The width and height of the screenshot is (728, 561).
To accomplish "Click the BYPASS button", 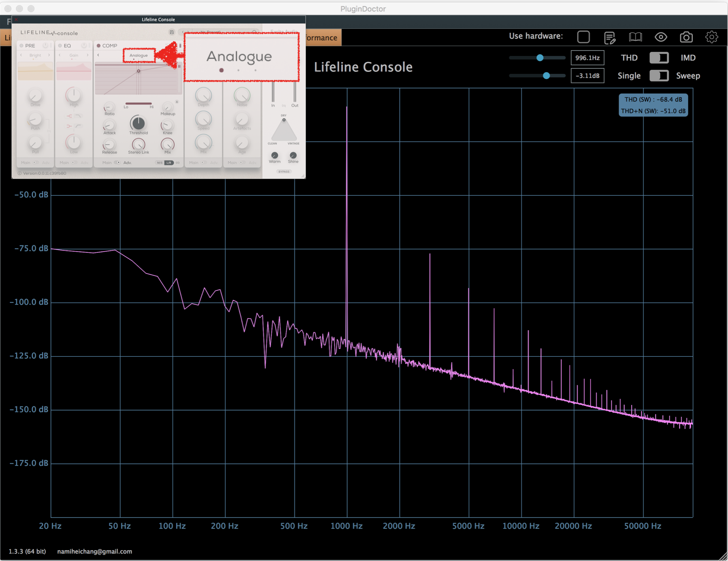I will (x=284, y=171).
